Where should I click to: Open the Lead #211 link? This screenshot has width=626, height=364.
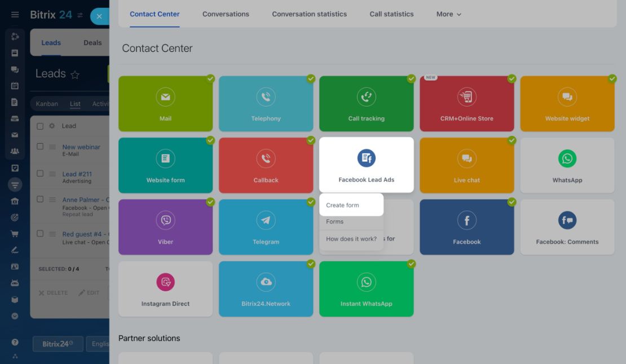point(77,174)
